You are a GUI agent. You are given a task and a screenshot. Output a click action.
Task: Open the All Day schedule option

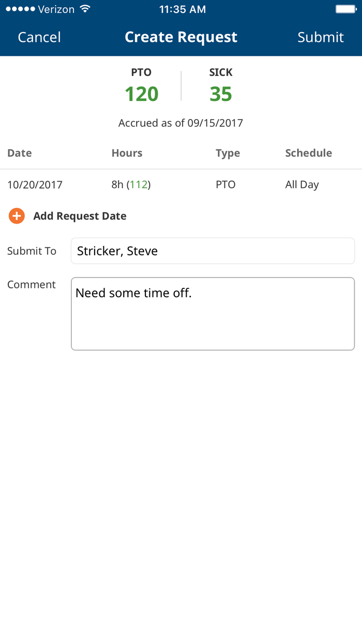pos(301,184)
